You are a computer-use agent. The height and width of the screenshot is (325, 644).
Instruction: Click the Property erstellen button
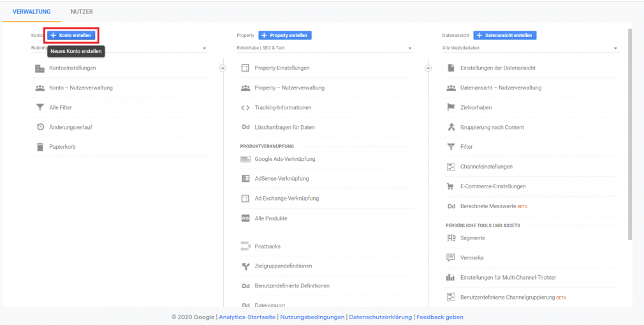coord(285,36)
